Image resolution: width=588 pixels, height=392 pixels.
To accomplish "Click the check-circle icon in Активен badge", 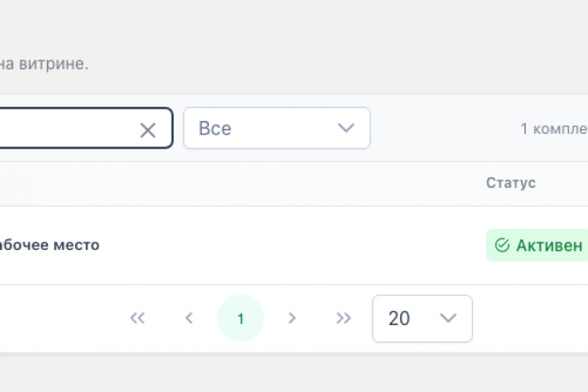I will 502,245.
